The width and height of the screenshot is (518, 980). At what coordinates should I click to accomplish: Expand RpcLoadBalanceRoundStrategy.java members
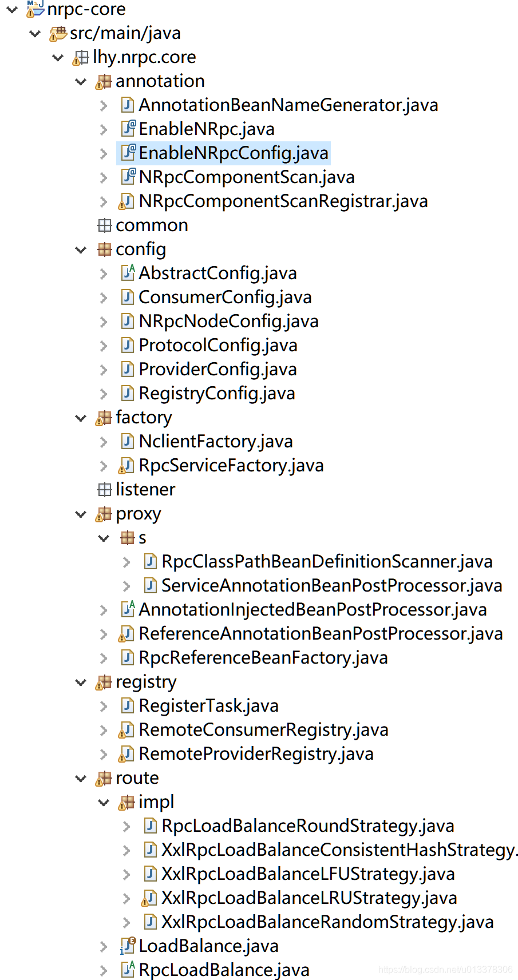[x=126, y=827]
